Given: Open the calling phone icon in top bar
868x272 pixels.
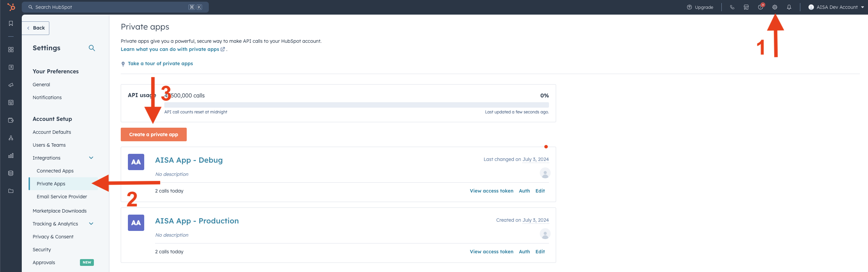Looking at the screenshot, I should [732, 7].
